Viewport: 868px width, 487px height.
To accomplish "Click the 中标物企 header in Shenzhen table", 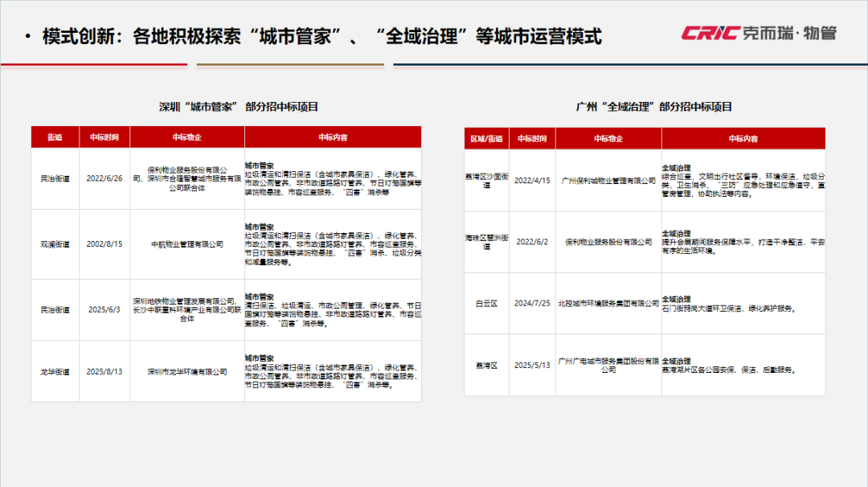I will tap(185, 137).
